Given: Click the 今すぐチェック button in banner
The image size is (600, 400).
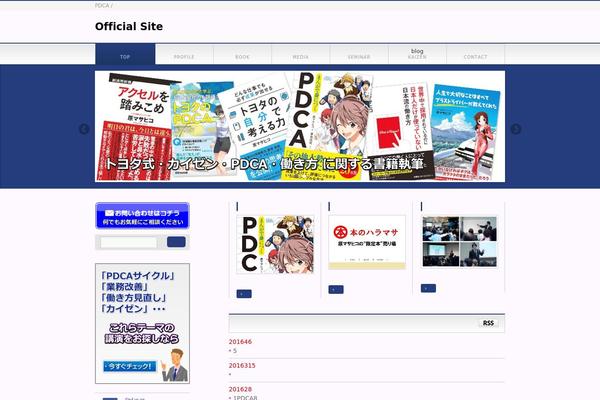Looking at the screenshot, I should (x=130, y=366).
